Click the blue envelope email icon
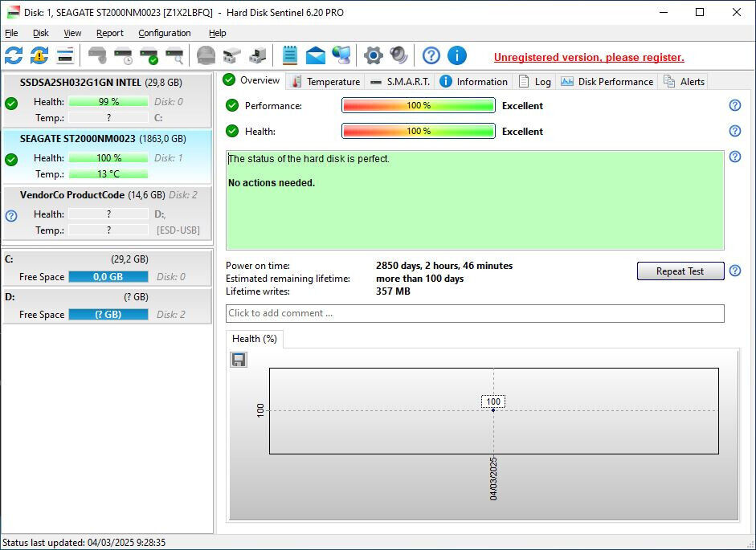The height and width of the screenshot is (550, 756). (x=315, y=55)
